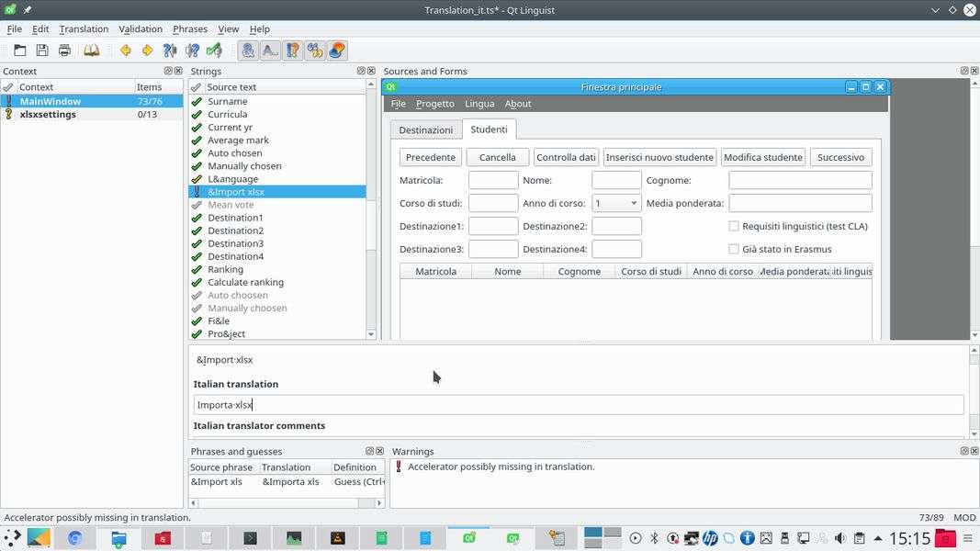Click the Print toolbar icon
This screenshot has height=551, width=980.
64,51
